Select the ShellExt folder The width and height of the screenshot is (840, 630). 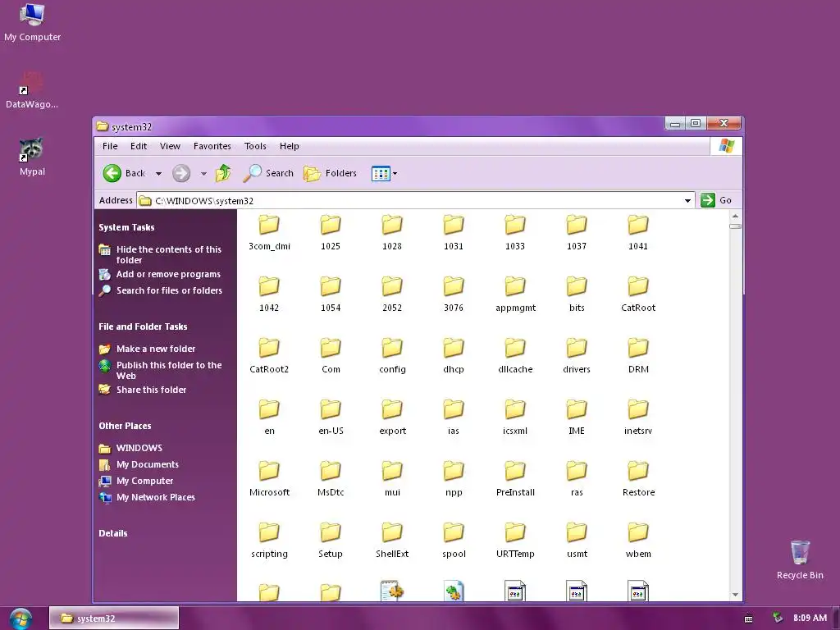point(392,541)
